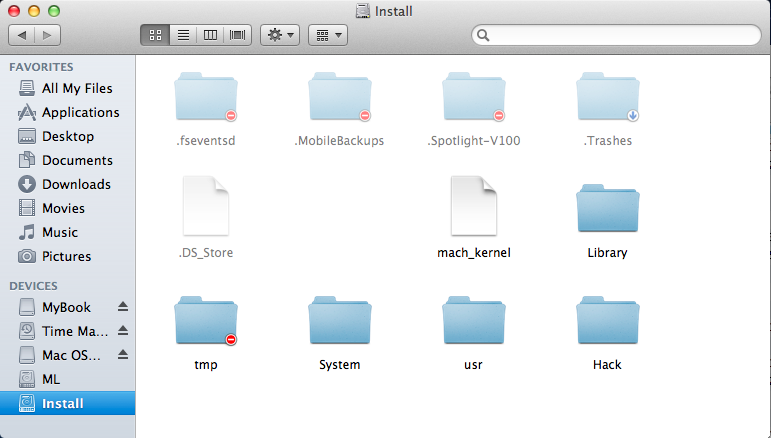Click the .MobileBackups name label
This screenshot has width=771, height=438.
339,141
